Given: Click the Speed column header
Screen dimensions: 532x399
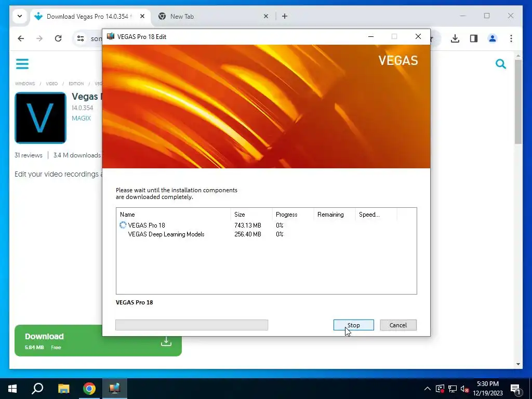Looking at the screenshot, I should pyautogui.click(x=376, y=215).
